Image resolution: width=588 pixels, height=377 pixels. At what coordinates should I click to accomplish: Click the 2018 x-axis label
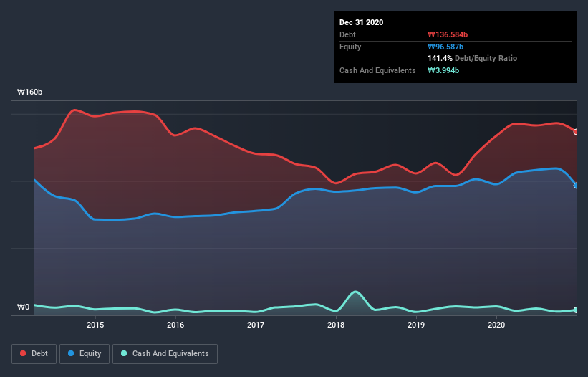point(336,325)
